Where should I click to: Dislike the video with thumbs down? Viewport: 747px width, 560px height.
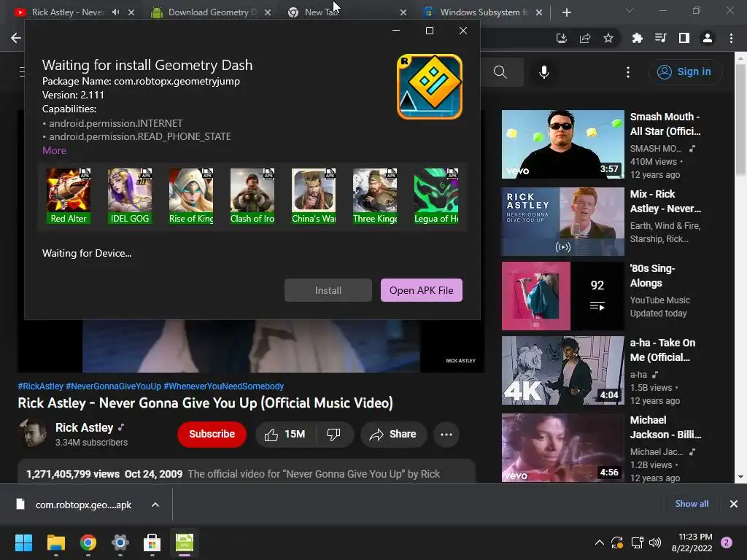coord(333,435)
